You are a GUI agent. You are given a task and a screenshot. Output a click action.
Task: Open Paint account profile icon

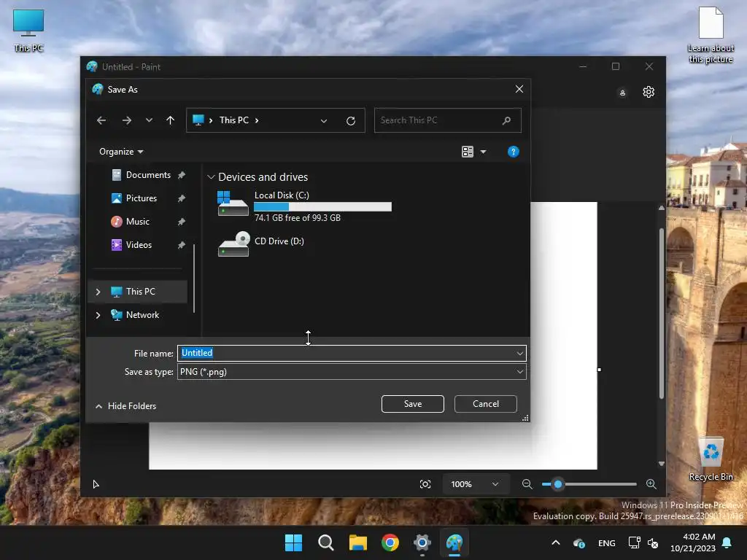click(622, 93)
